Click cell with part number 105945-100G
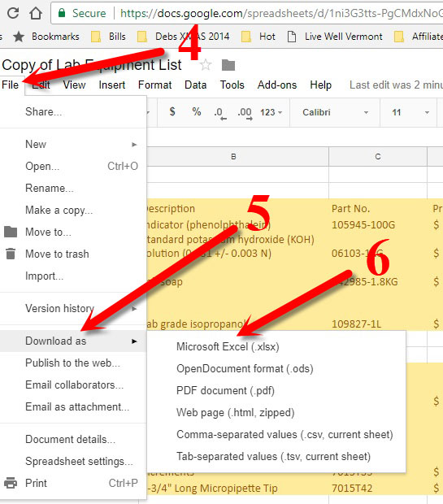The height and width of the screenshot is (504, 443). point(378,224)
